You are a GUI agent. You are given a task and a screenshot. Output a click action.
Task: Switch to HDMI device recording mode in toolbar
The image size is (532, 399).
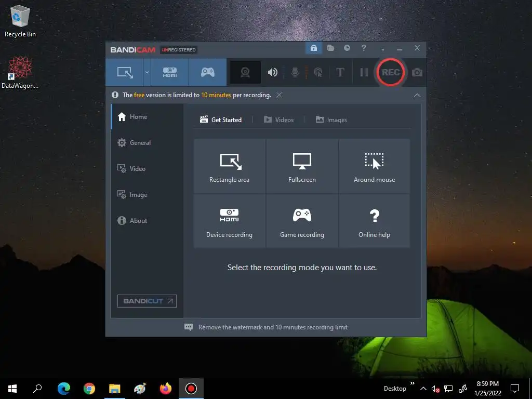click(x=170, y=72)
